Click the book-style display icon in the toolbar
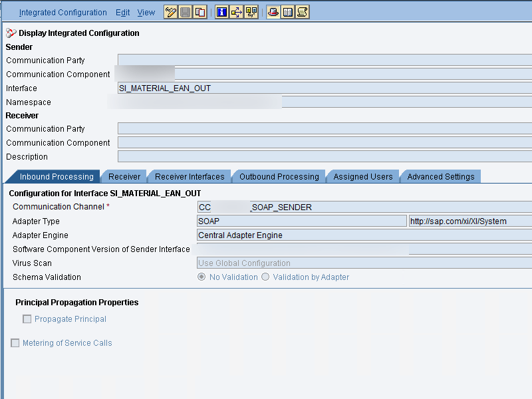This screenshot has width=532, height=399. (289, 11)
